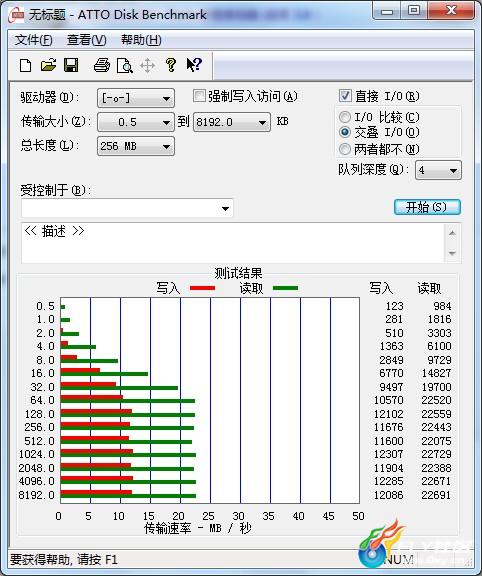The height and width of the screenshot is (576, 482).
Task: Select the I/O 比较 radio button
Action: [345, 117]
